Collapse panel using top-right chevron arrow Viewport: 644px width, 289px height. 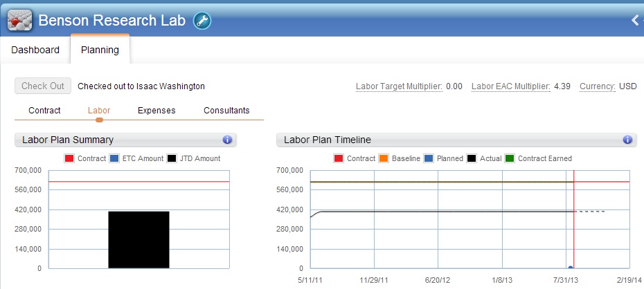pyautogui.click(x=636, y=21)
